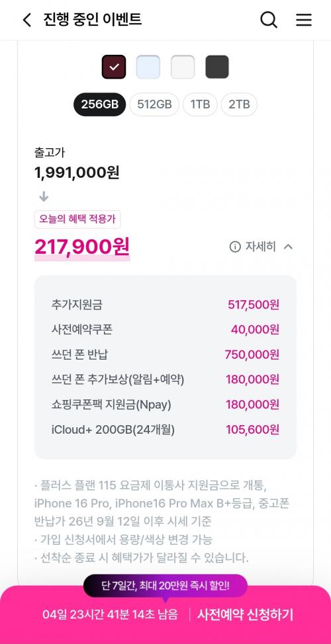The width and height of the screenshot is (331, 644).
Task: Open search with the magnifier icon
Action: (x=269, y=20)
